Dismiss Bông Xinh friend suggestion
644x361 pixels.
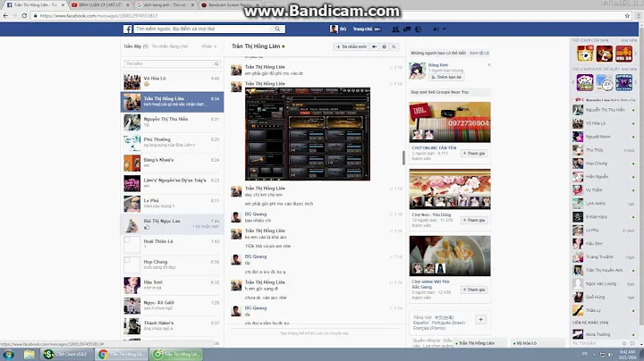pos(488,65)
